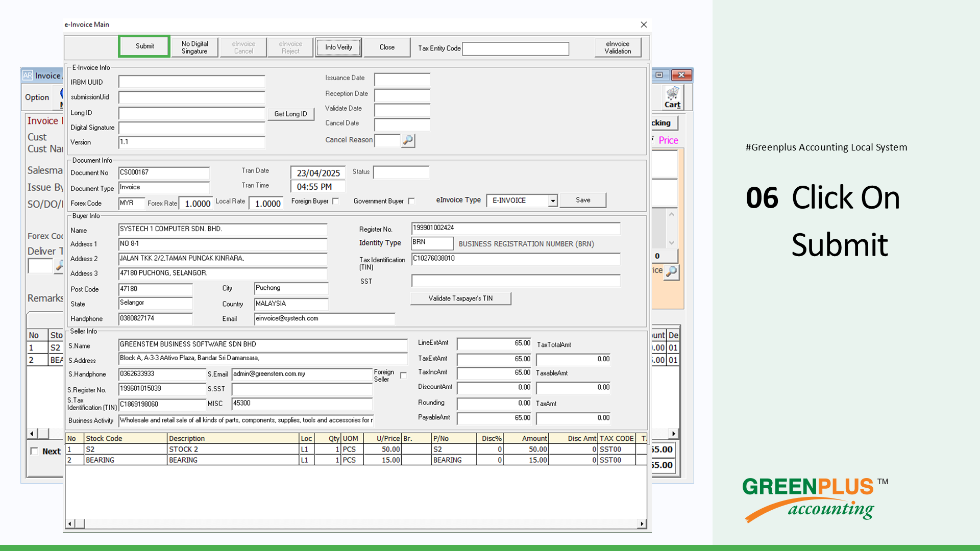Click the Validate Date field

[x=402, y=110]
